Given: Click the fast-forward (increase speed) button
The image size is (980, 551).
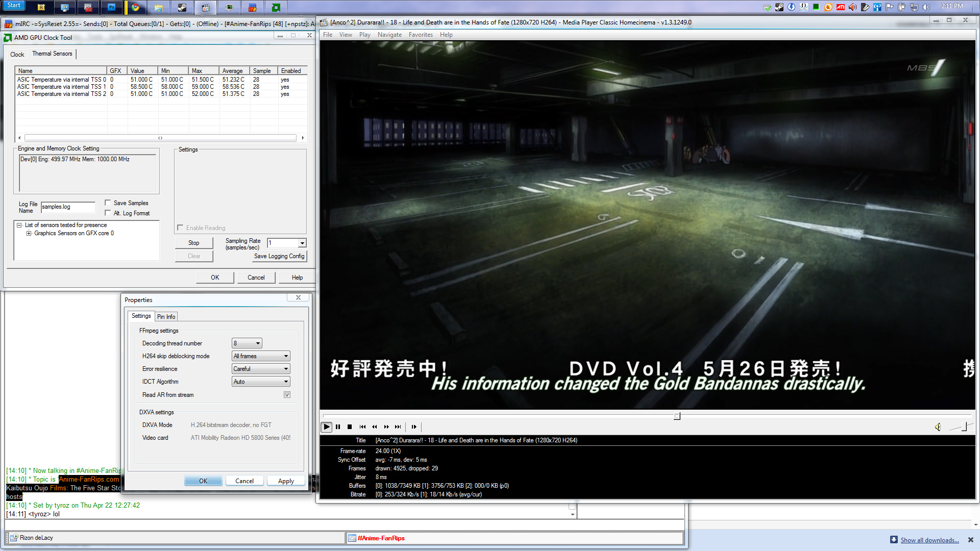Looking at the screenshot, I should pos(386,427).
